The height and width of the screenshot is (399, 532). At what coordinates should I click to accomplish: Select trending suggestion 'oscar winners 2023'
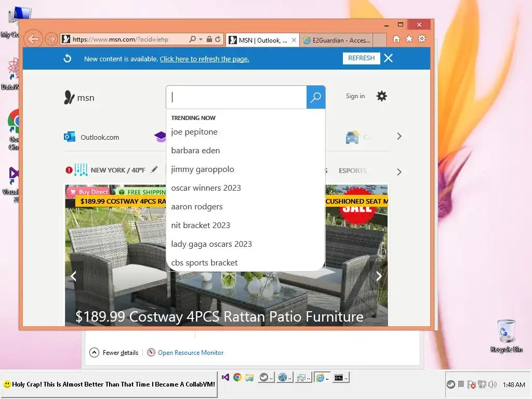click(206, 188)
